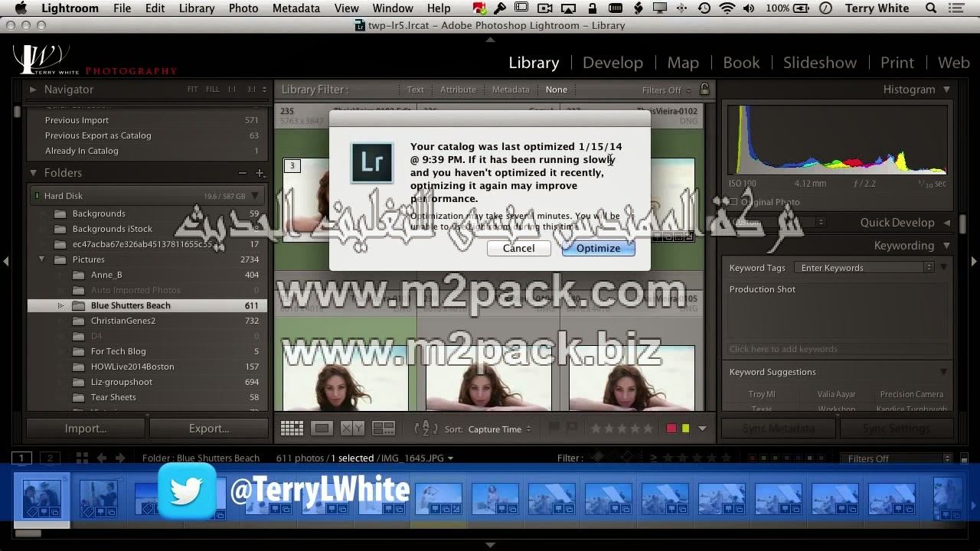Click in the 'Click here to add keywords' field

[838, 349]
